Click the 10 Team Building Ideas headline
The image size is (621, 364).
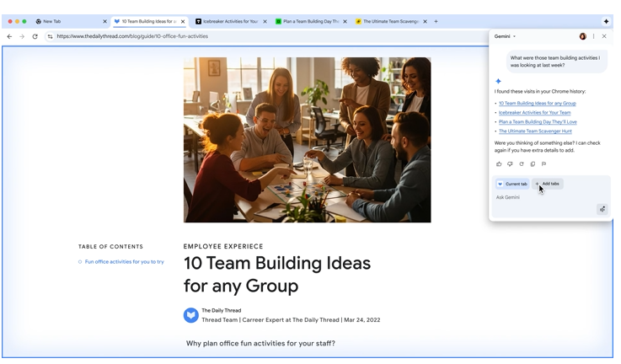pos(277,275)
